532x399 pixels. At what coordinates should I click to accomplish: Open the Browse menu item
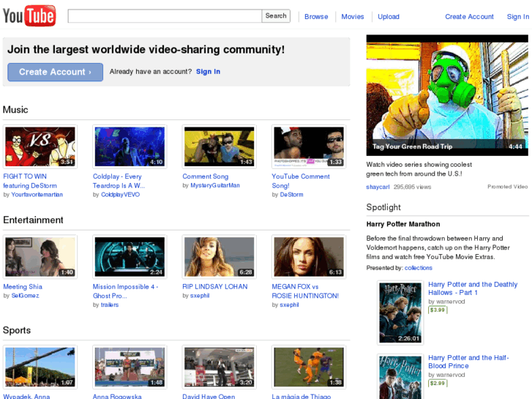click(316, 17)
